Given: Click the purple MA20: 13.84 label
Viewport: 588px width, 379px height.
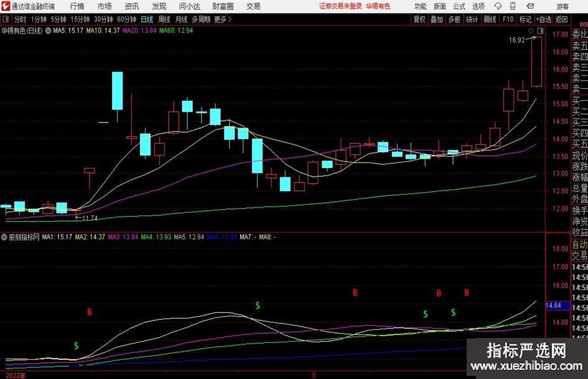Looking at the screenshot, I should (139, 30).
